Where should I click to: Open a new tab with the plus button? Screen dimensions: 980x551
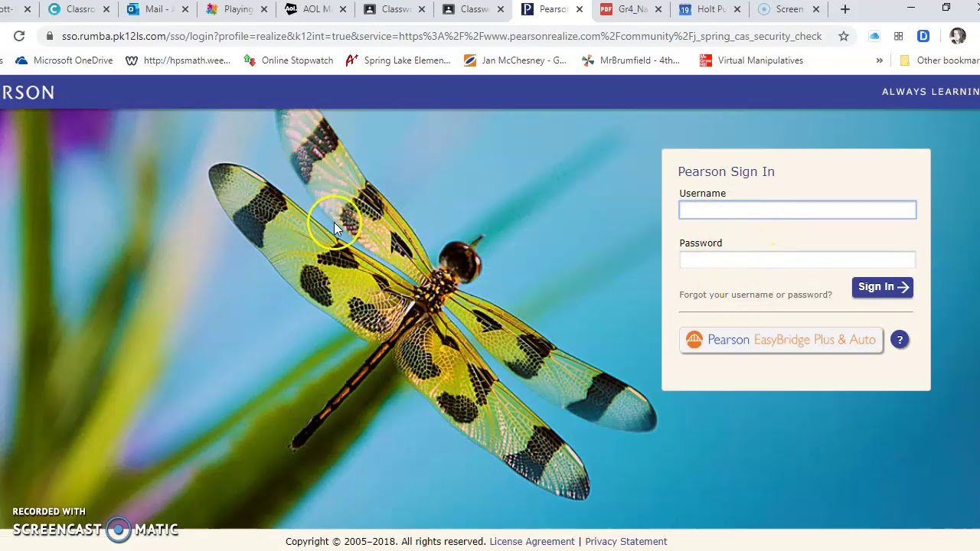click(845, 9)
